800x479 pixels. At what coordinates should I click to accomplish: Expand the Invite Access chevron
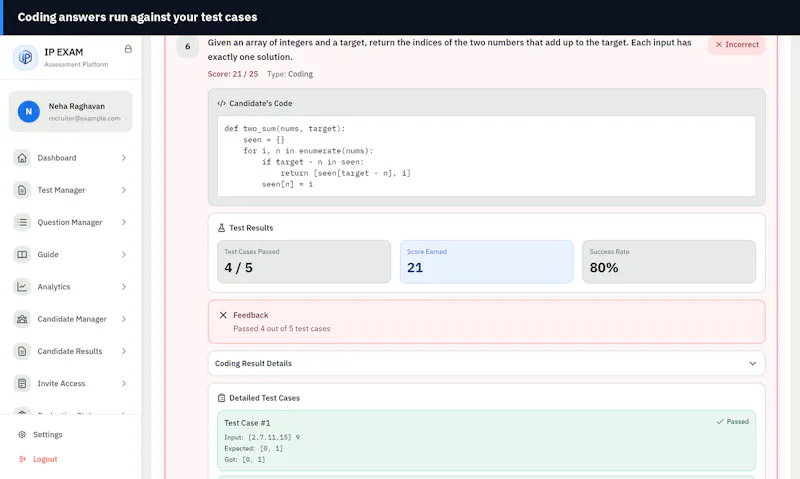[124, 383]
